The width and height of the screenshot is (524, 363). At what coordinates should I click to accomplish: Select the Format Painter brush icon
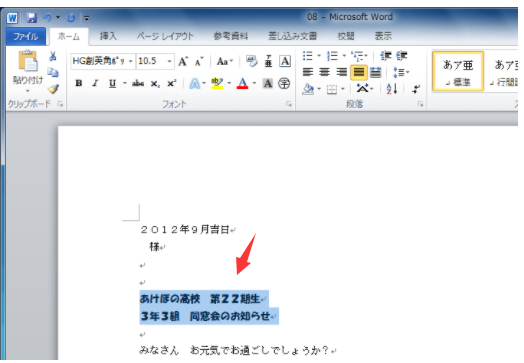click(x=53, y=89)
